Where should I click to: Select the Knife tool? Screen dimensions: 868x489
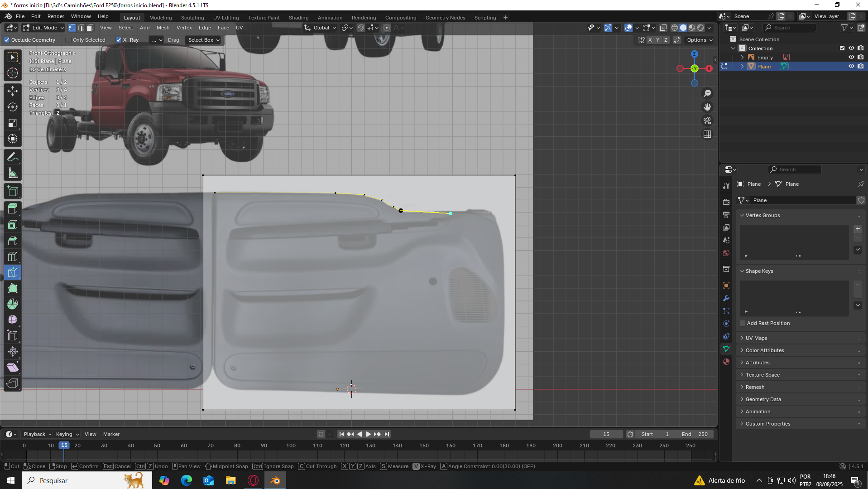(13, 272)
